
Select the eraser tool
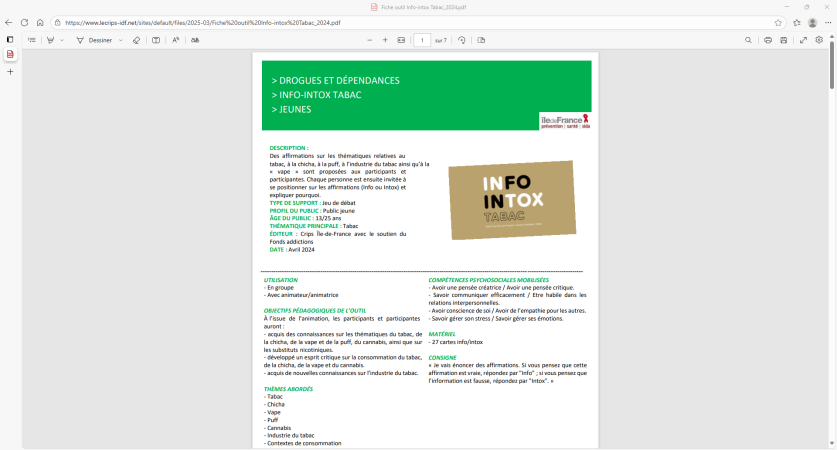coord(136,40)
